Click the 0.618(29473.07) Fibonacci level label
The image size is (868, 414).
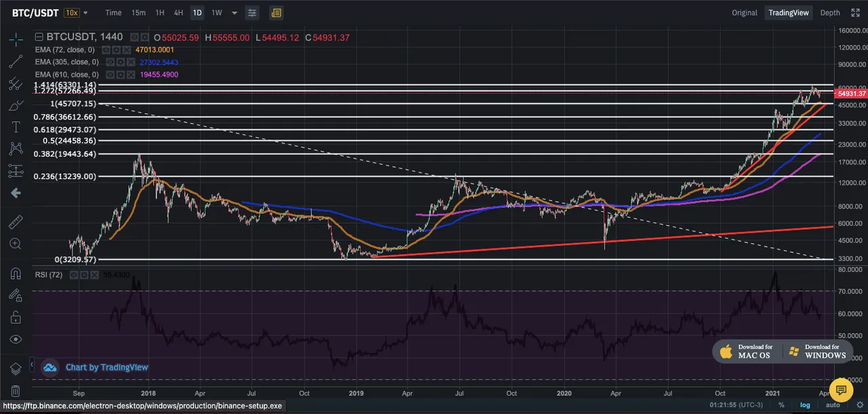[64, 129]
